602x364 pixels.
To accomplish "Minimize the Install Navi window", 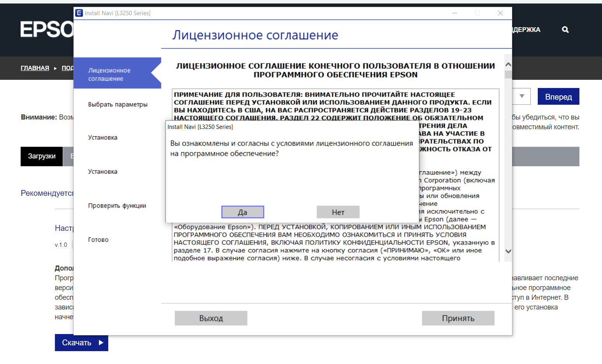I will tap(454, 13).
